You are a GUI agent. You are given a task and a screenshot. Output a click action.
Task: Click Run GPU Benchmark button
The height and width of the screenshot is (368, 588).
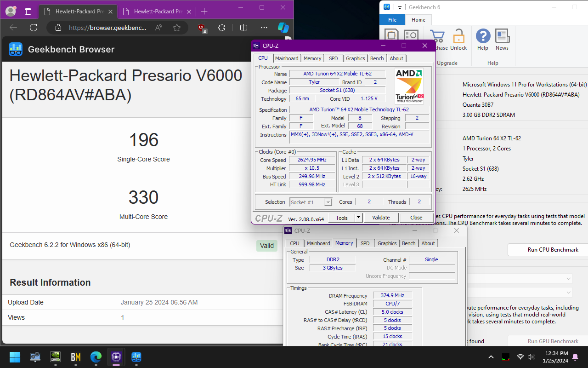553,341
